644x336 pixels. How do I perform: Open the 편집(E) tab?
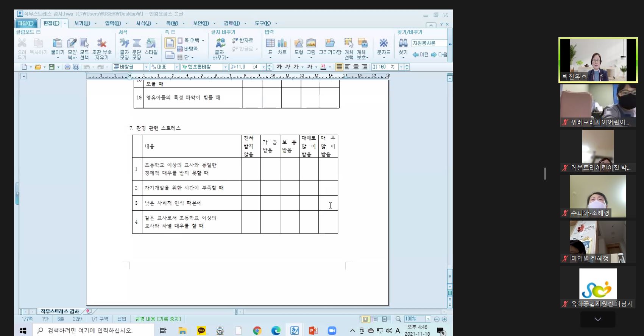(x=51, y=23)
